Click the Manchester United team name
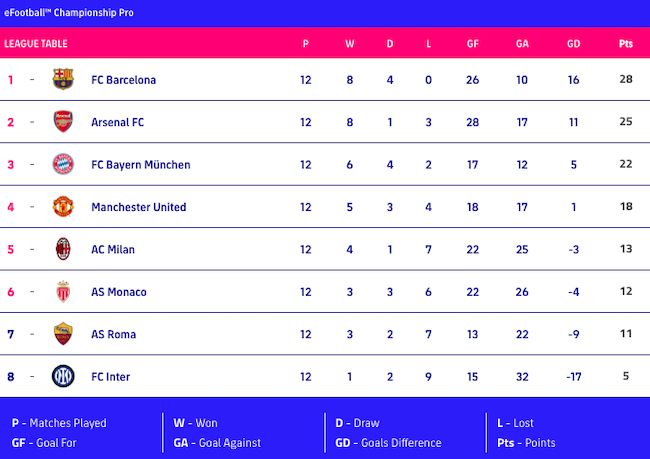This screenshot has height=459, width=650. (x=138, y=207)
